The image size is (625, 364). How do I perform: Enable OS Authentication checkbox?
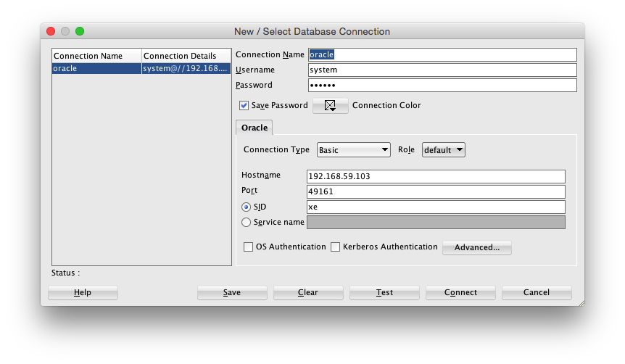[249, 247]
